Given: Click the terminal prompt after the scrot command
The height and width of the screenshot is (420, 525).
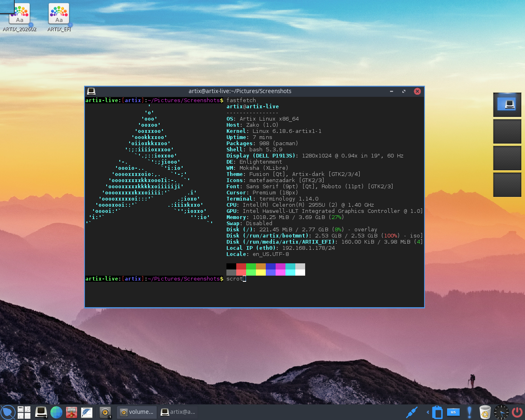Looking at the screenshot, I should point(244,278).
